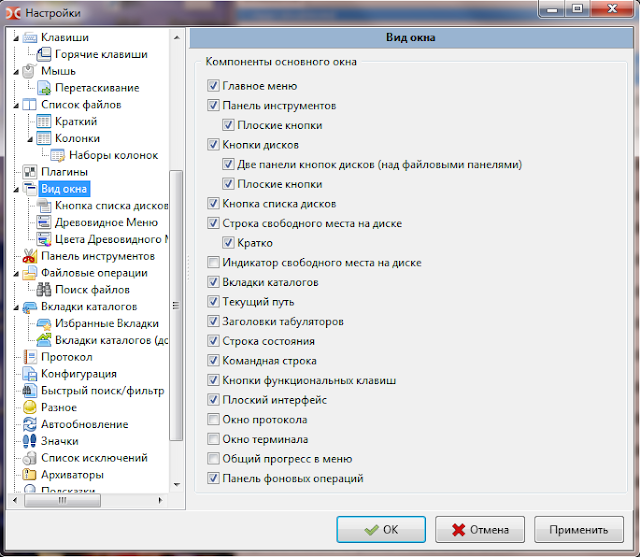This screenshot has width=640, height=557.
Task: Click the Список файлов panel icon
Action: pyautogui.click(x=29, y=104)
